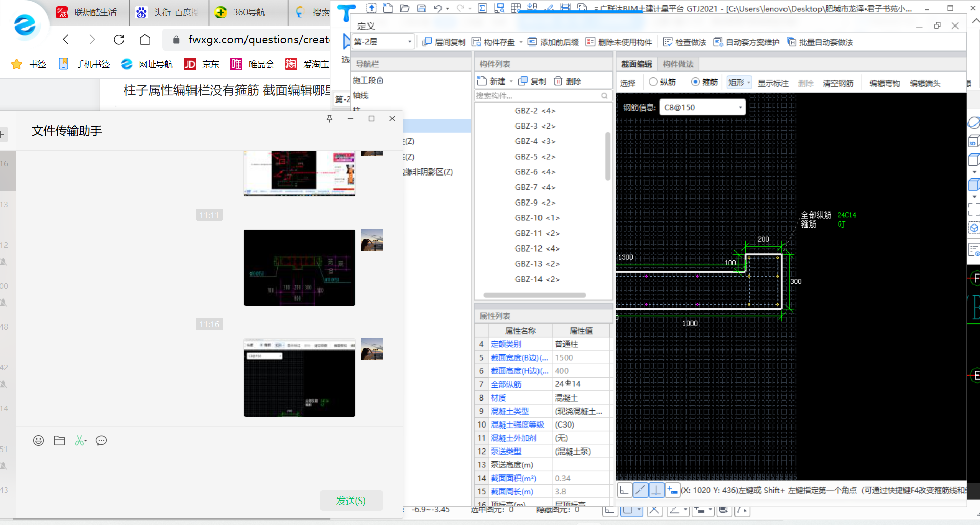Click the chat history bubble icon
Screen dimensions: 980x525
[x=101, y=440]
